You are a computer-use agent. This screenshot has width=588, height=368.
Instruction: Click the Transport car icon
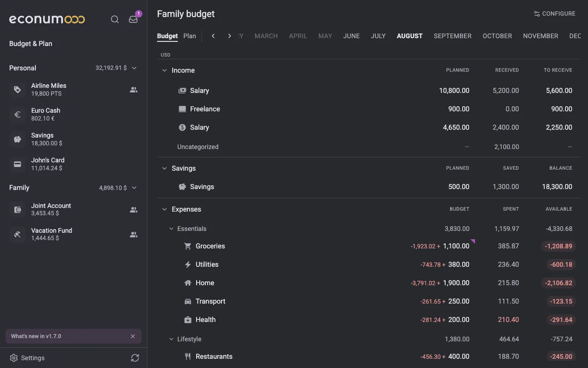coord(187,301)
